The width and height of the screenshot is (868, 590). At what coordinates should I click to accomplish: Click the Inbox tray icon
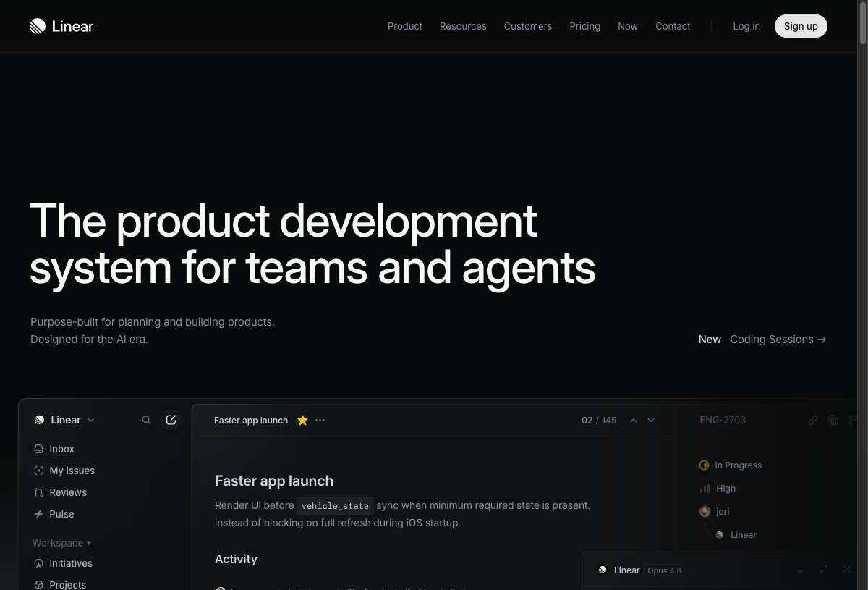click(x=39, y=449)
